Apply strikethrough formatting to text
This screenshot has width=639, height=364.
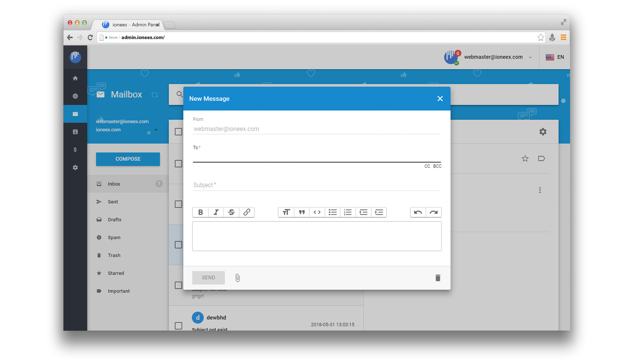pos(231,212)
